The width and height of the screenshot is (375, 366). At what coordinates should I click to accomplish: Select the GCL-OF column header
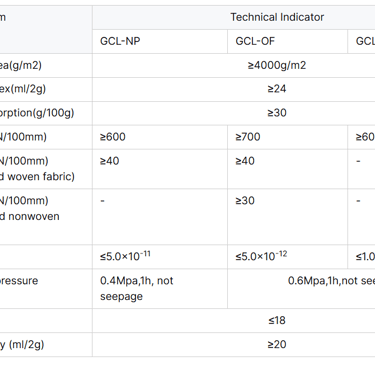click(x=288, y=41)
